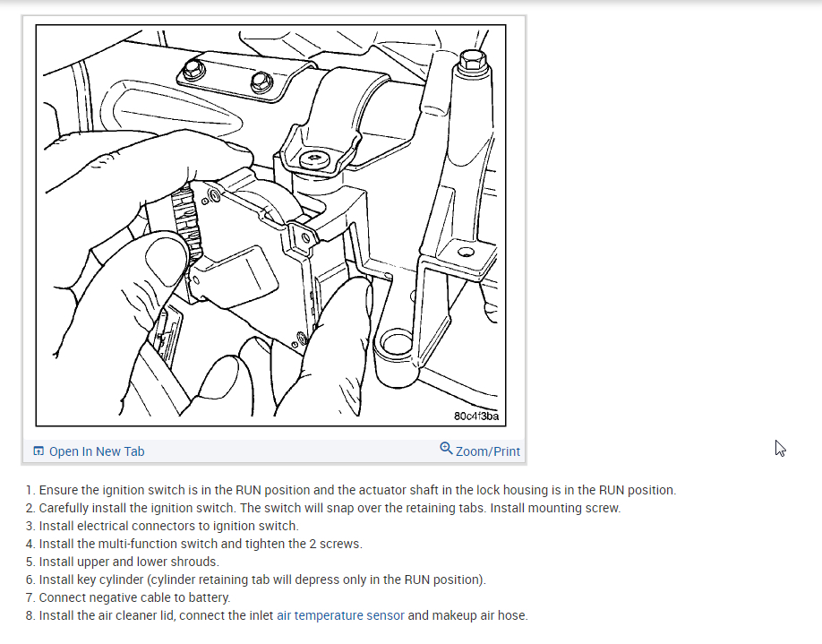Click the Open In New Tab icon

(x=39, y=451)
